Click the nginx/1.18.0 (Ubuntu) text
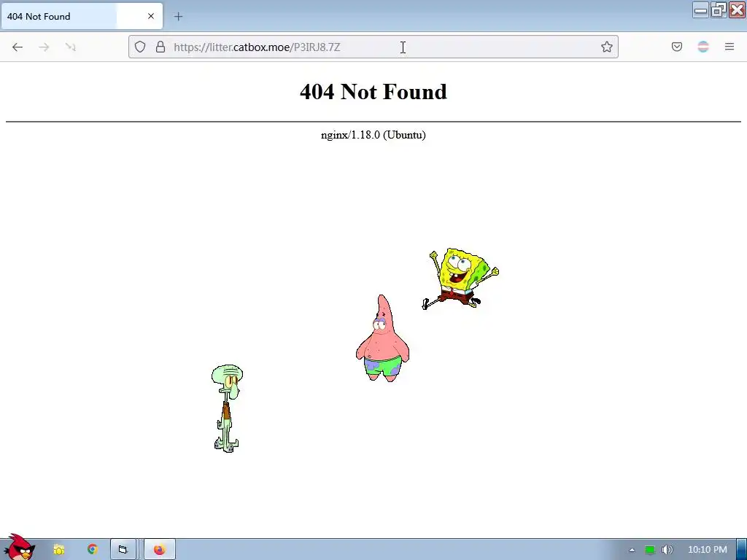747x560 pixels. [x=373, y=135]
